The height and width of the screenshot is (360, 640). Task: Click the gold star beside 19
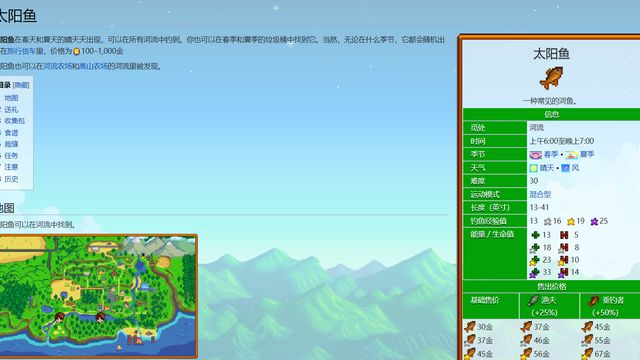tap(571, 222)
